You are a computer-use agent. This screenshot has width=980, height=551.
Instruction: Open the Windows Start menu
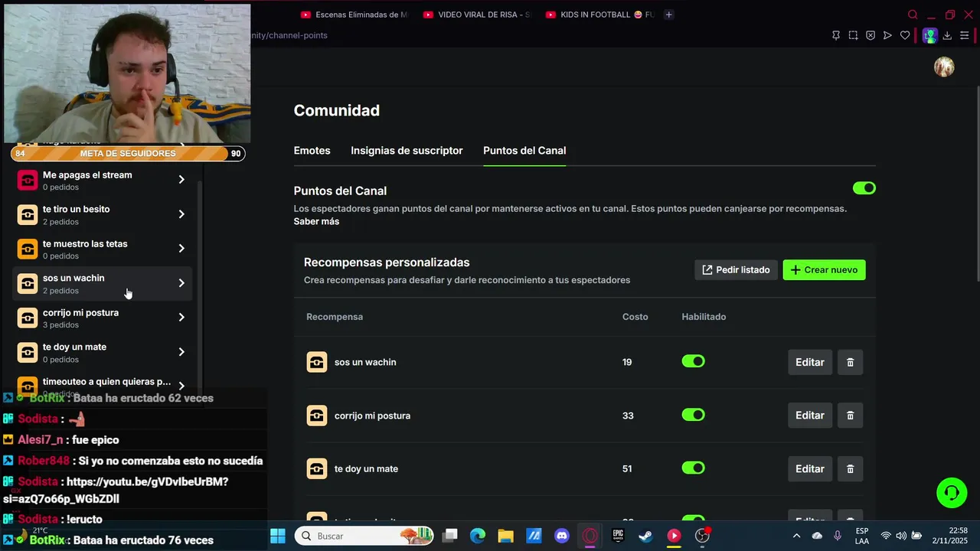tap(278, 536)
